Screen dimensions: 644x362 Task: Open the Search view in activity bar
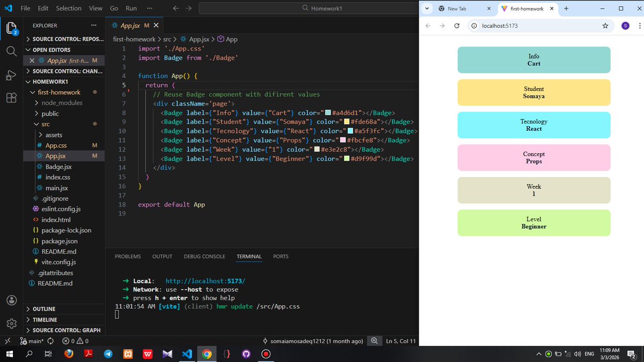point(11,51)
